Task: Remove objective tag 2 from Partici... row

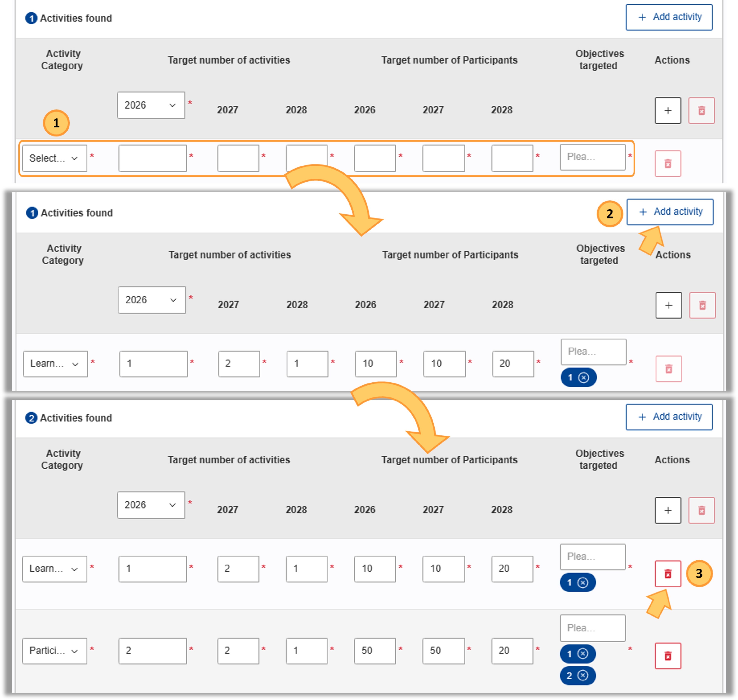Action: pos(582,675)
